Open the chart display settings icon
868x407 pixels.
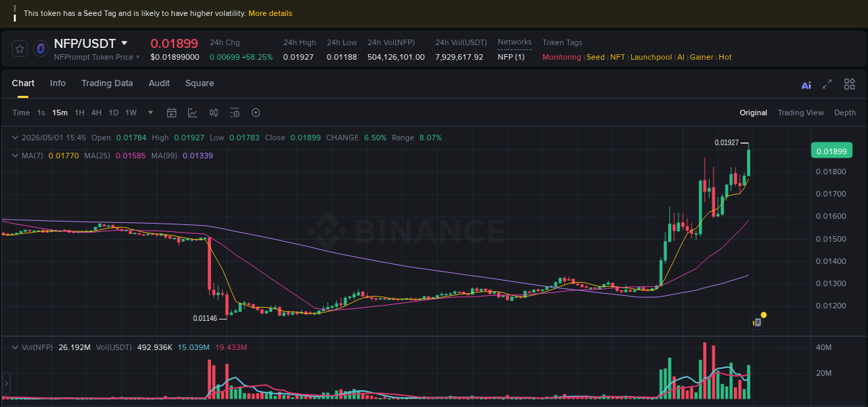pyautogui.click(x=235, y=113)
